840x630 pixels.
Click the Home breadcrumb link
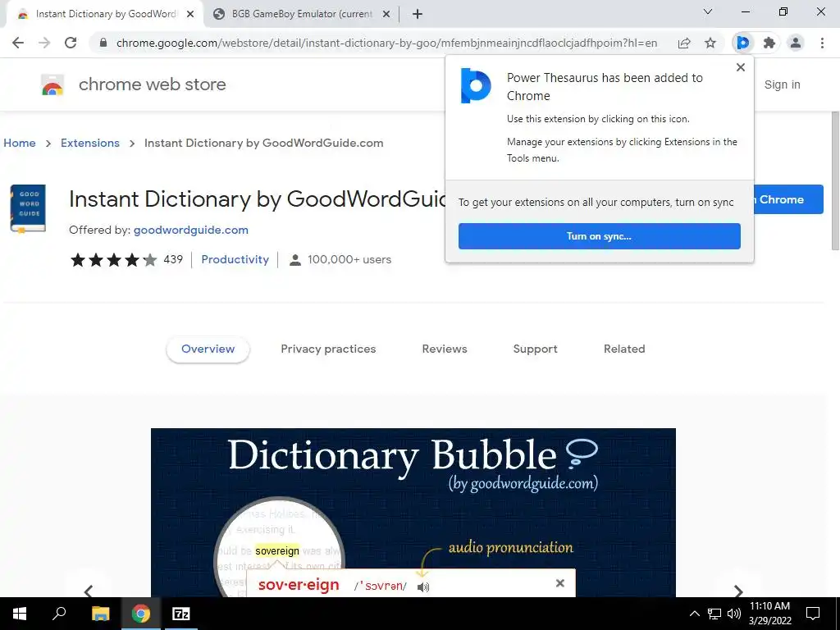click(x=20, y=143)
